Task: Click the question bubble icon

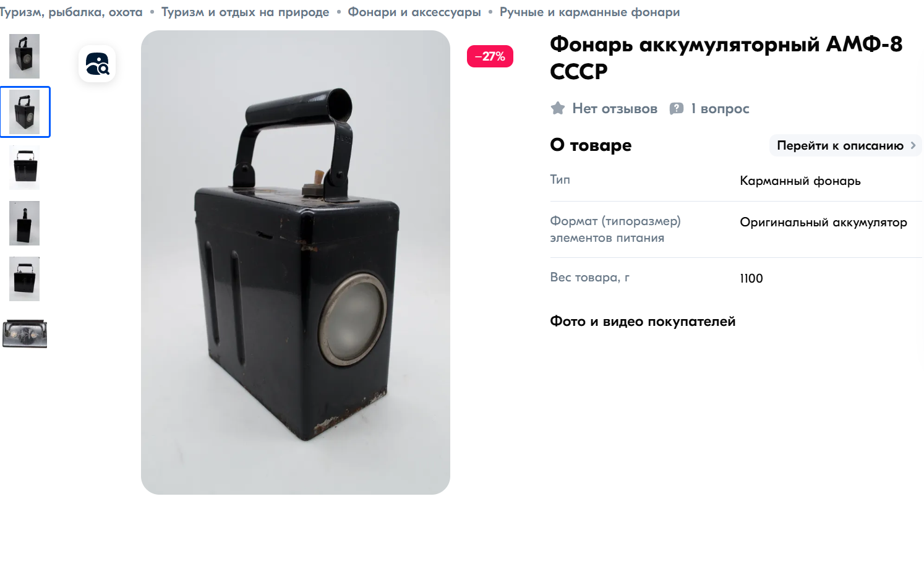Action: 677,109
